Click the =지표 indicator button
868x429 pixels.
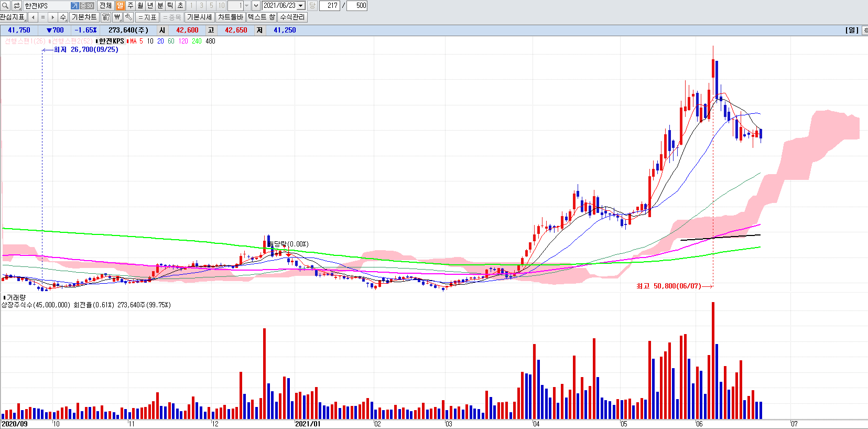point(148,17)
